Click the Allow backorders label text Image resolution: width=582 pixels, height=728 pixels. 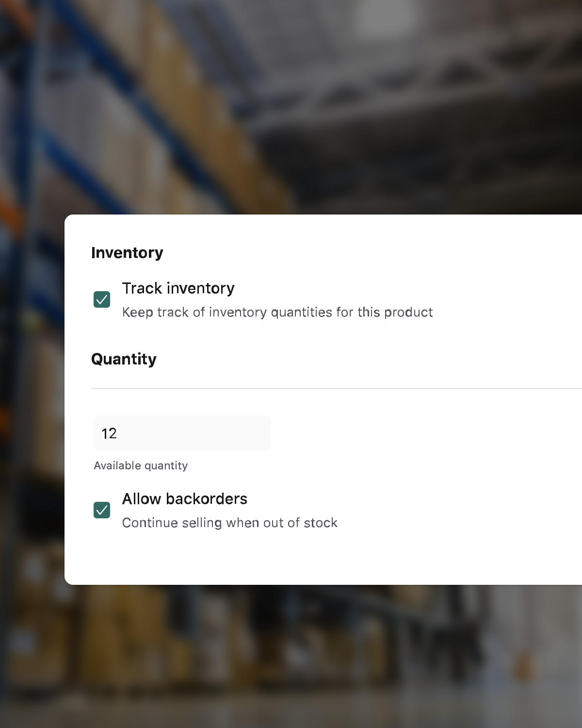[185, 499]
